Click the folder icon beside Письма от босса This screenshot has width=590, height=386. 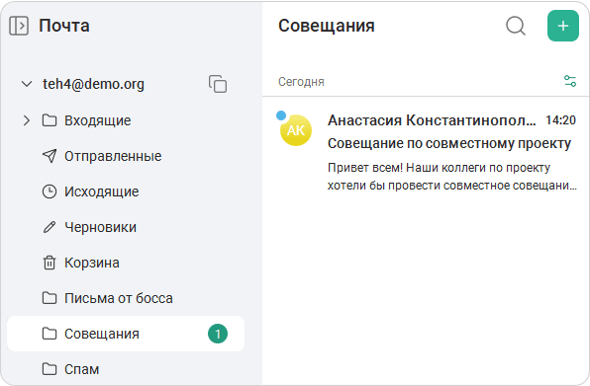point(49,298)
